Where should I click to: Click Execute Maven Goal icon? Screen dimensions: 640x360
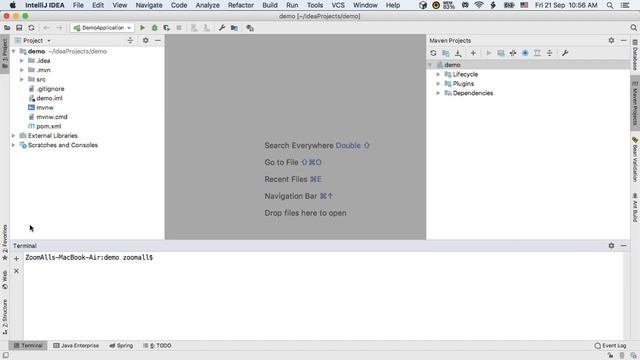(x=501, y=53)
